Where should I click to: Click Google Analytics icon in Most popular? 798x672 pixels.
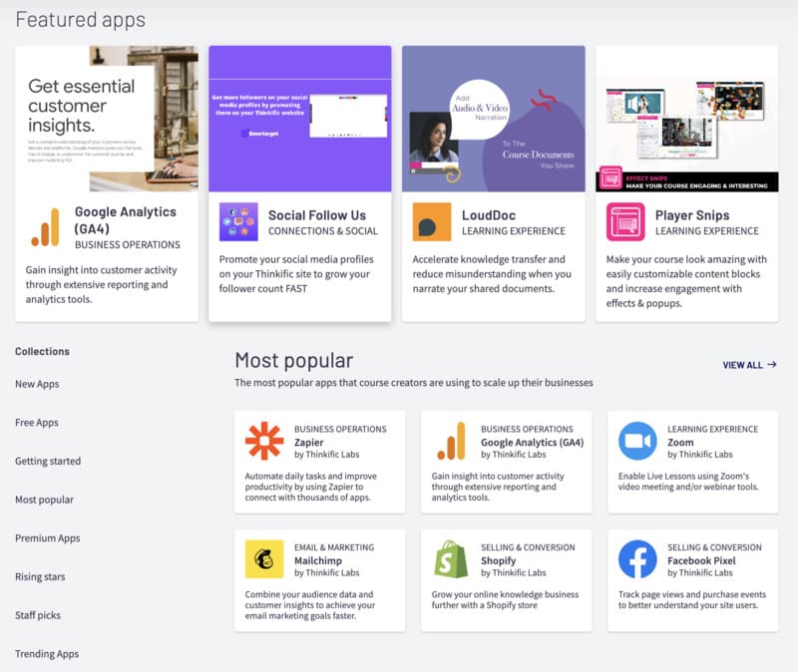(451, 441)
